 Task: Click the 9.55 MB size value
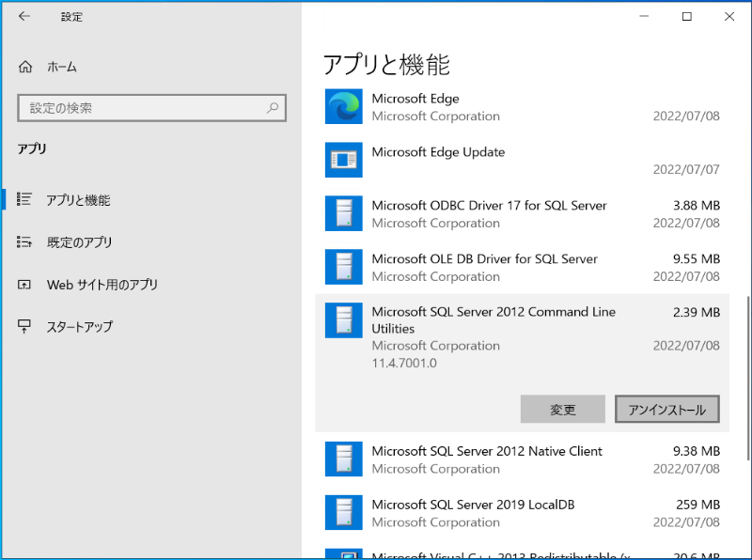click(697, 259)
